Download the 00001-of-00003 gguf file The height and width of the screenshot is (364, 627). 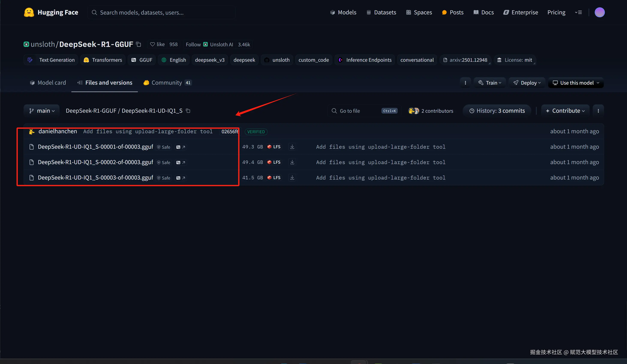[292, 147]
